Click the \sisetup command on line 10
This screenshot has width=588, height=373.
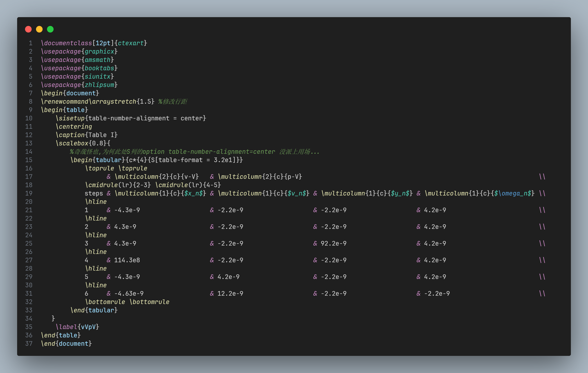70,118
